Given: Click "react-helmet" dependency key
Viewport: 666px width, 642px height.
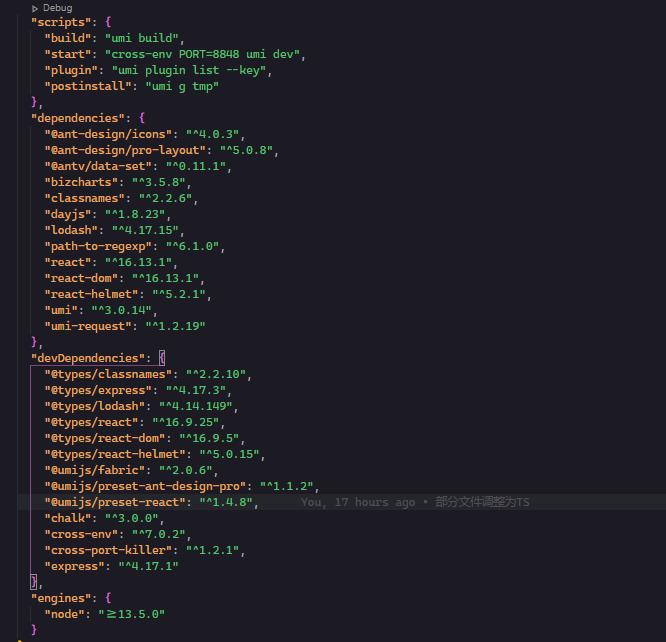Looking at the screenshot, I should point(91,294).
